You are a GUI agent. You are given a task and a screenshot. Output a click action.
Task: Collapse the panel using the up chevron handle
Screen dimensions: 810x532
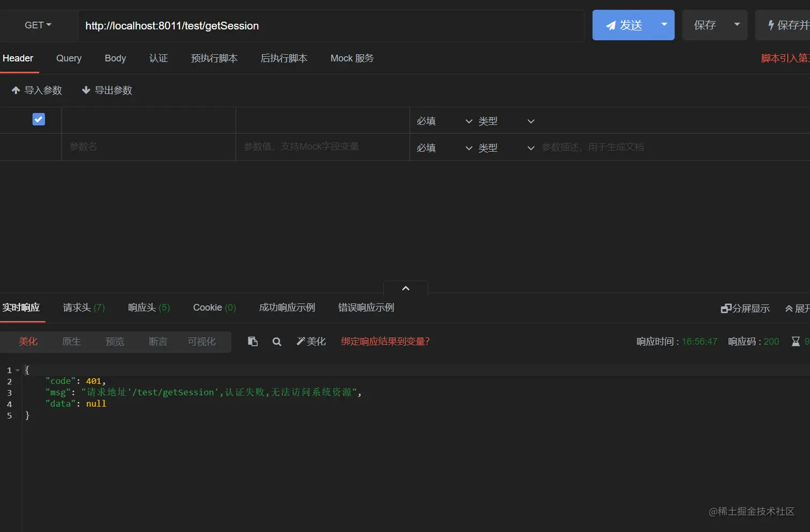click(406, 288)
